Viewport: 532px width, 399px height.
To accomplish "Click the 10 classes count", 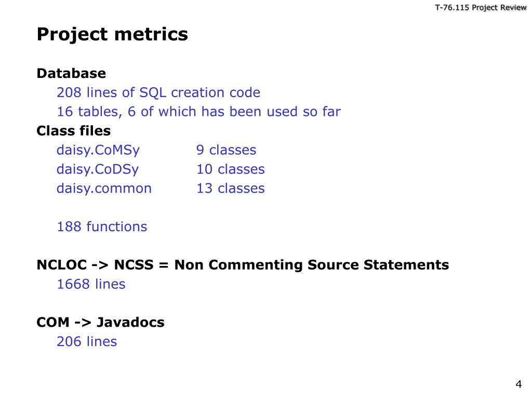I will click(x=231, y=169).
